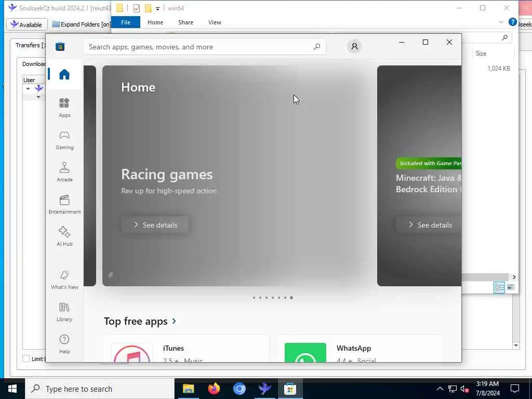Click the properties checkmark icon in Explorer titlebar

137,8
